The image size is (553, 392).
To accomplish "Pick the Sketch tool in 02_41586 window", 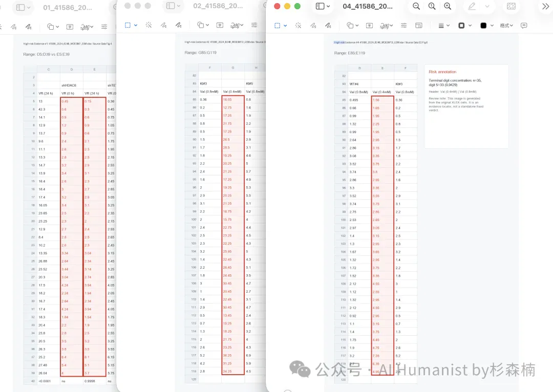I will click(x=164, y=25).
